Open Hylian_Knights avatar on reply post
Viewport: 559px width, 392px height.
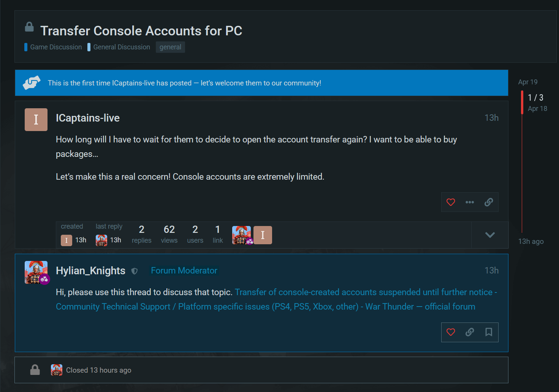(36, 272)
